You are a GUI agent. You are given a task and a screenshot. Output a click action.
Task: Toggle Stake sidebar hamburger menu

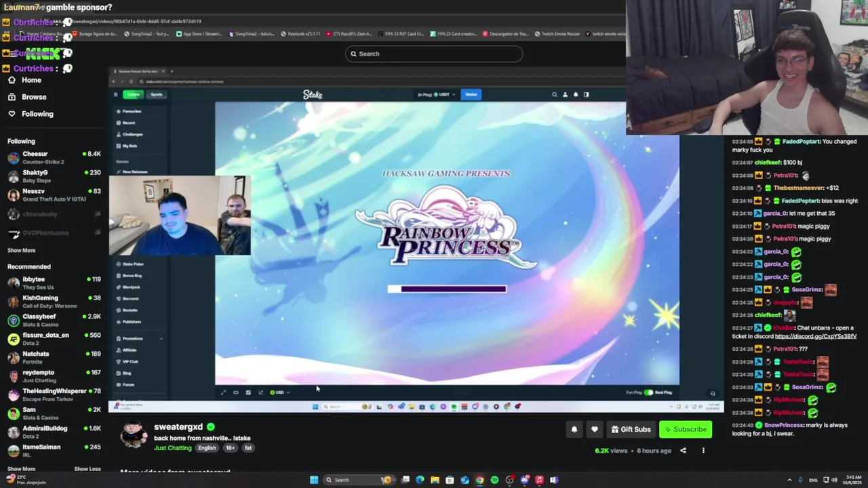(115, 94)
